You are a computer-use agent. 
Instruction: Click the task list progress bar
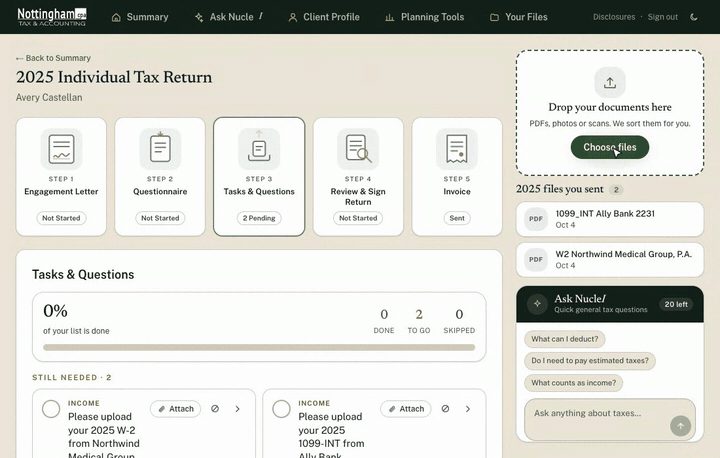pos(259,348)
